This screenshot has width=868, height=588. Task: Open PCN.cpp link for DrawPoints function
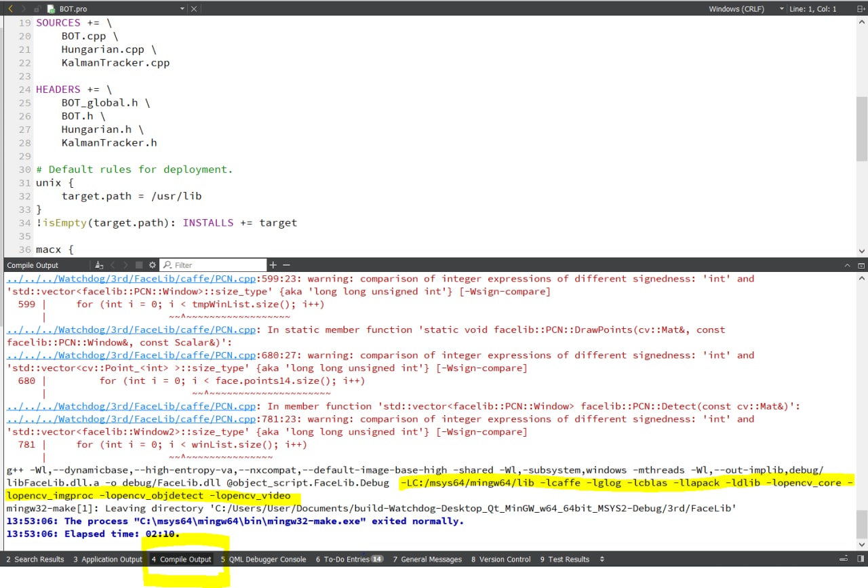(x=132, y=330)
